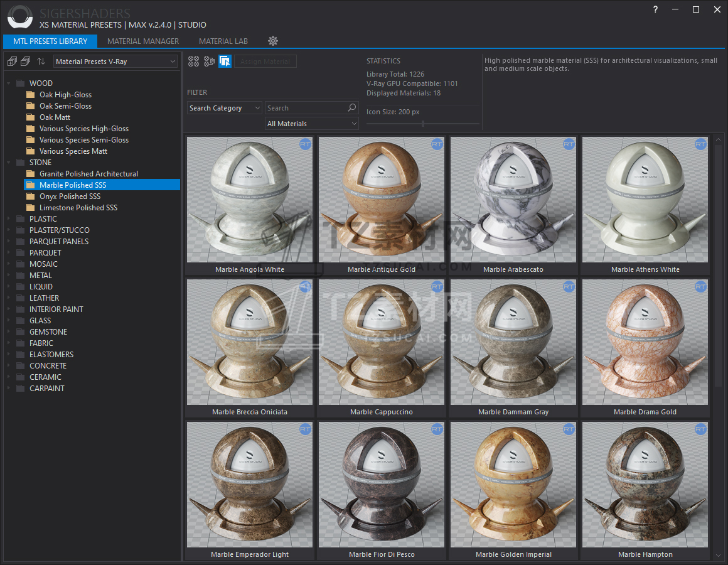Click the RT badge on Marble Athens White
Viewport: 728px width, 565px height.
(x=700, y=144)
